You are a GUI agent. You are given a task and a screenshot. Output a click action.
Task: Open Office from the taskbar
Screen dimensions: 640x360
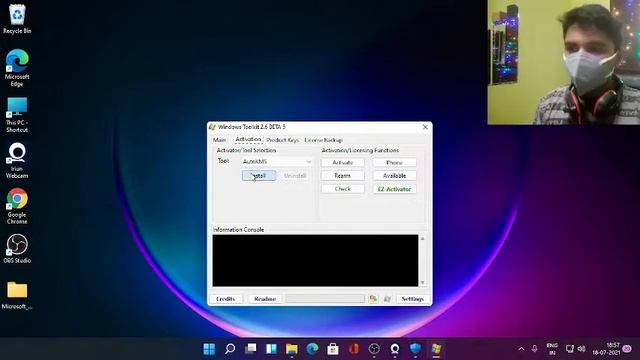[x=353, y=349]
